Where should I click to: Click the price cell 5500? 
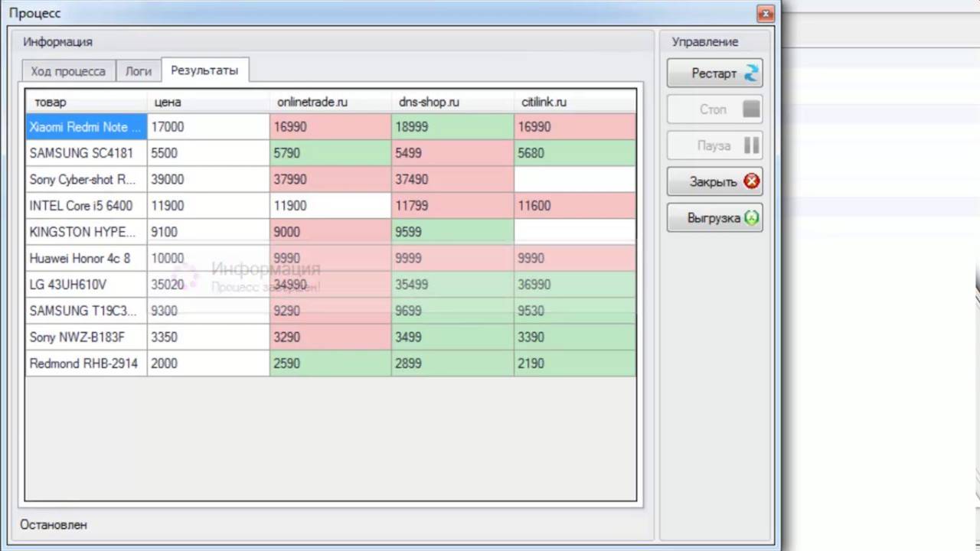[208, 153]
